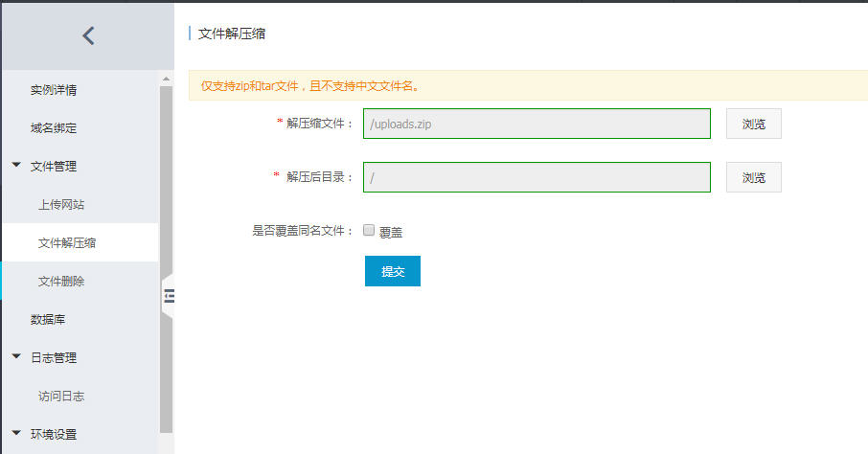Screen dimensions: 868x454
Task: Select 环境设置 menu heading
Action: 54,434
